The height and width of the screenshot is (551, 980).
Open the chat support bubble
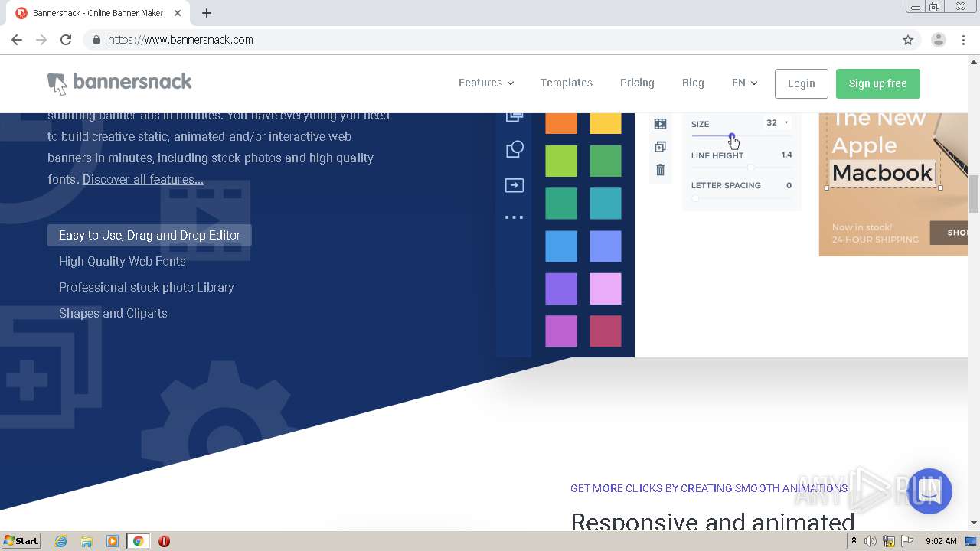pos(929,491)
